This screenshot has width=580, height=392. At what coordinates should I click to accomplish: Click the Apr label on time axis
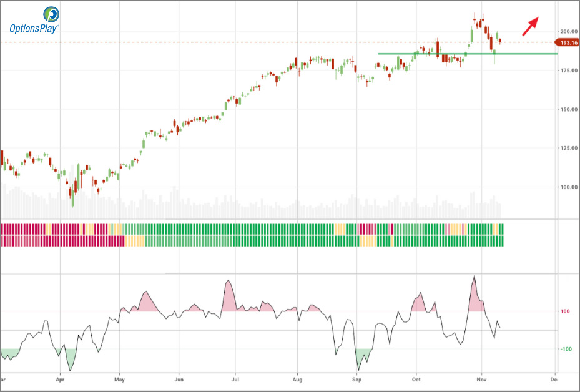pos(61,379)
